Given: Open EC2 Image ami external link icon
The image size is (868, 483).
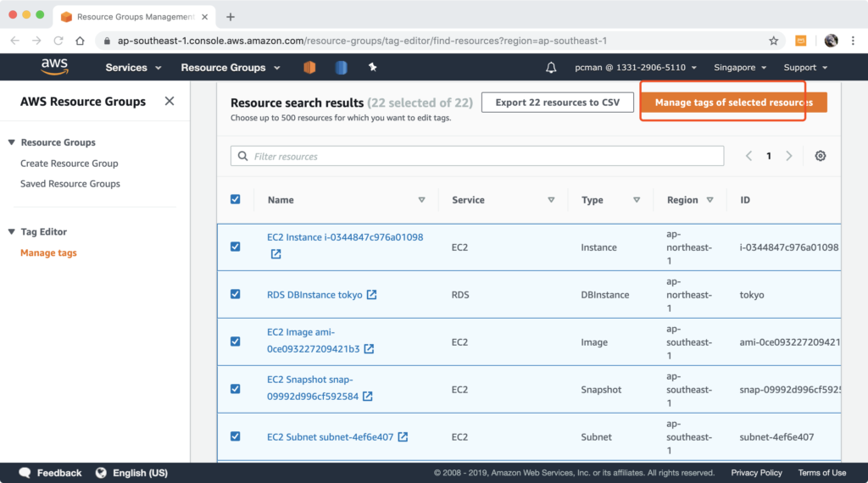Looking at the screenshot, I should coord(369,348).
